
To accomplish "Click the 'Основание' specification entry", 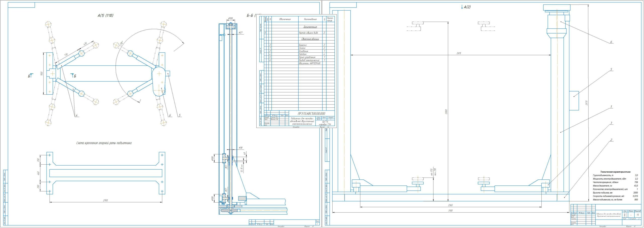I will coord(303,51).
